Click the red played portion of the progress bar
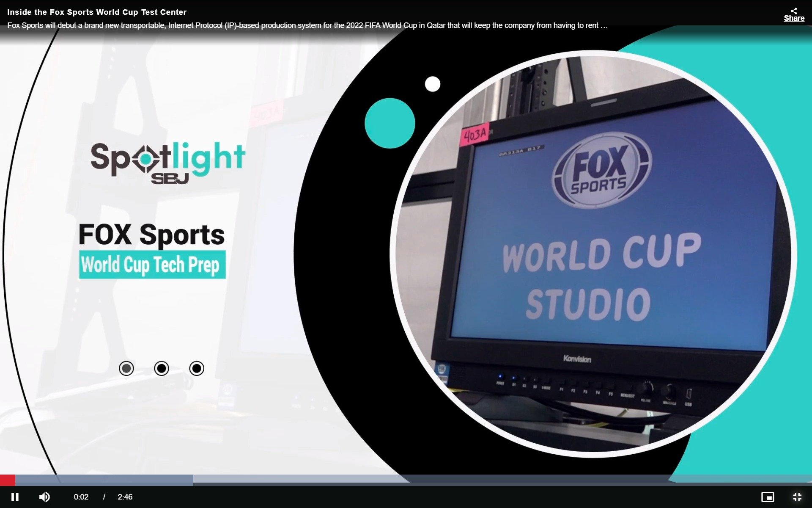Screen dimensions: 812x508 [8, 480]
